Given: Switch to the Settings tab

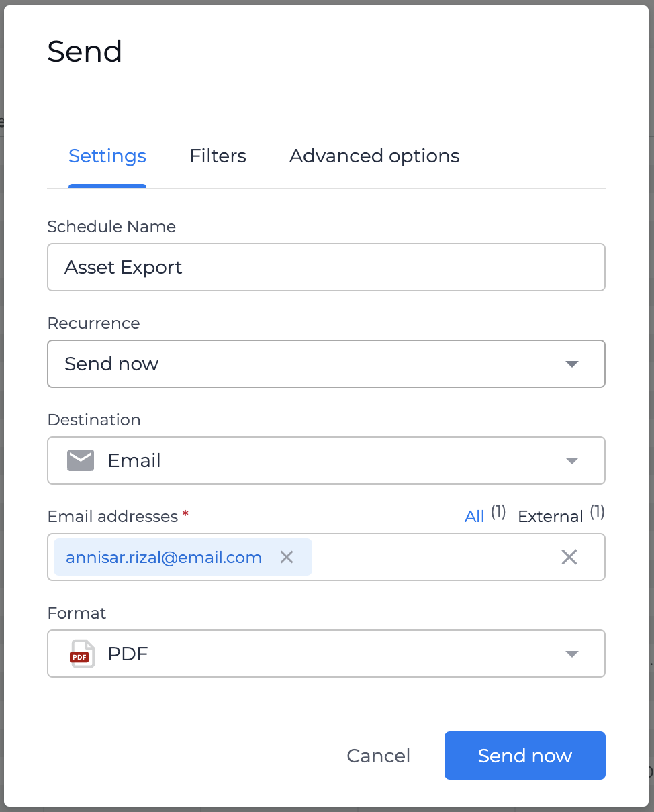Looking at the screenshot, I should (107, 156).
